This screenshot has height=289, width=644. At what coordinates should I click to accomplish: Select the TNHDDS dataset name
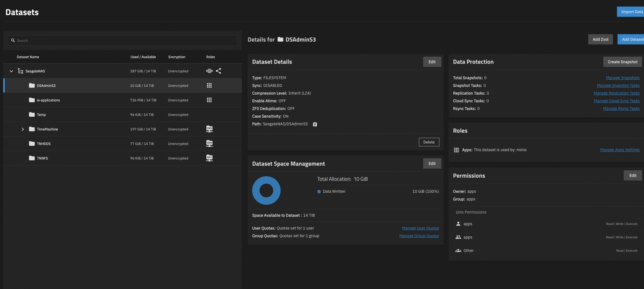[x=44, y=144]
